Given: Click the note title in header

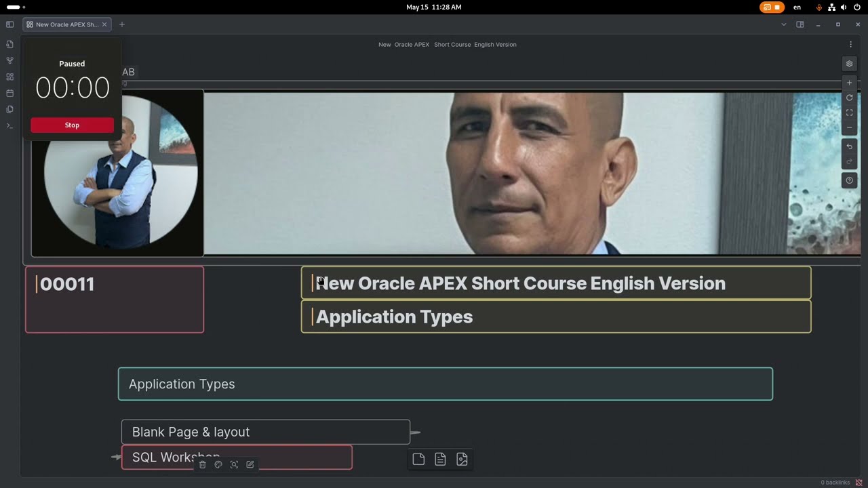Looking at the screenshot, I should click(x=448, y=45).
